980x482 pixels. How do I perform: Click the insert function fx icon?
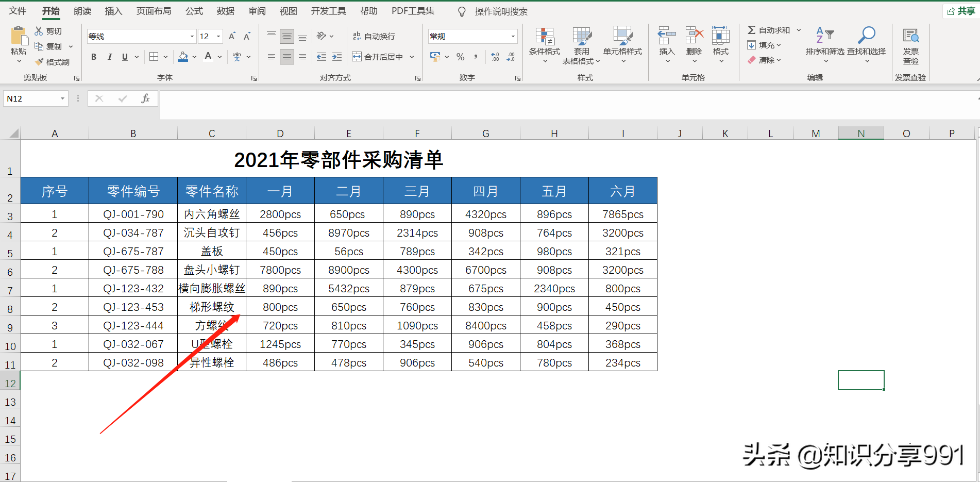(x=145, y=98)
